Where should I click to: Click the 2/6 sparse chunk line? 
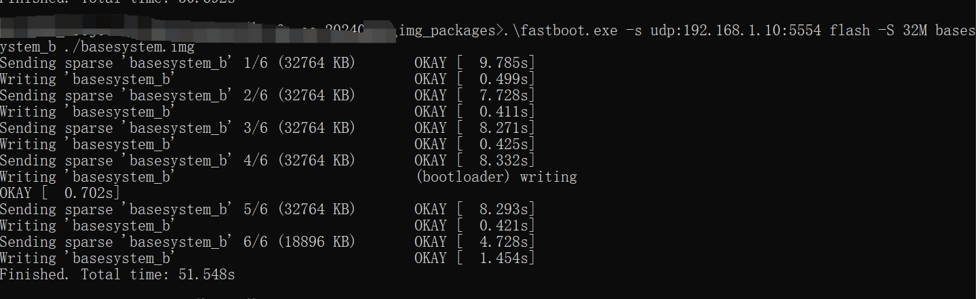pos(178,96)
